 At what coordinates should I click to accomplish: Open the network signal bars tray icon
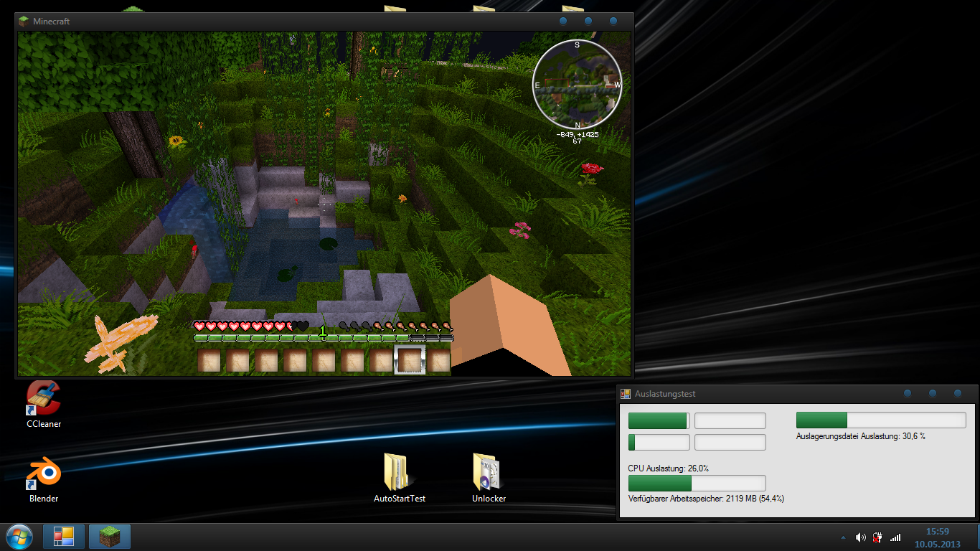click(x=895, y=537)
